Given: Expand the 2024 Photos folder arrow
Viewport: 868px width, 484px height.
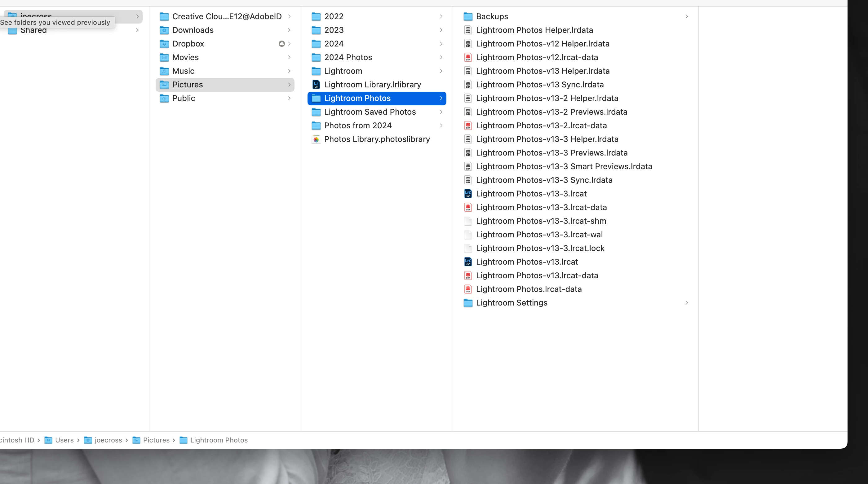Looking at the screenshot, I should pyautogui.click(x=441, y=57).
